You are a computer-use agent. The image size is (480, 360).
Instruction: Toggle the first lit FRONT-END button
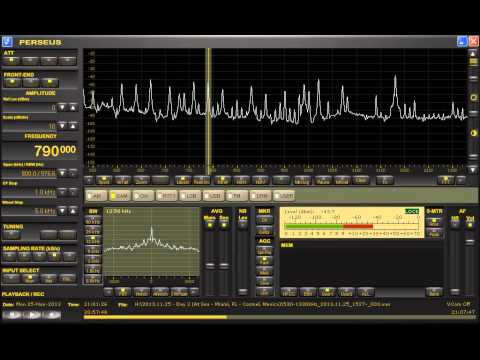tap(12, 82)
